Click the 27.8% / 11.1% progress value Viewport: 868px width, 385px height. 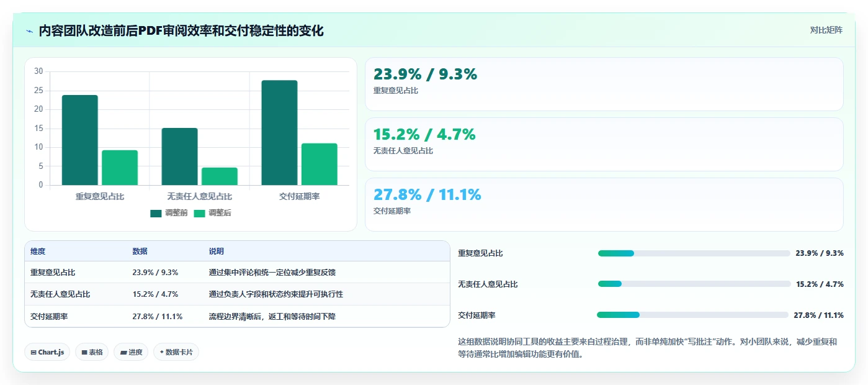tap(818, 315)
